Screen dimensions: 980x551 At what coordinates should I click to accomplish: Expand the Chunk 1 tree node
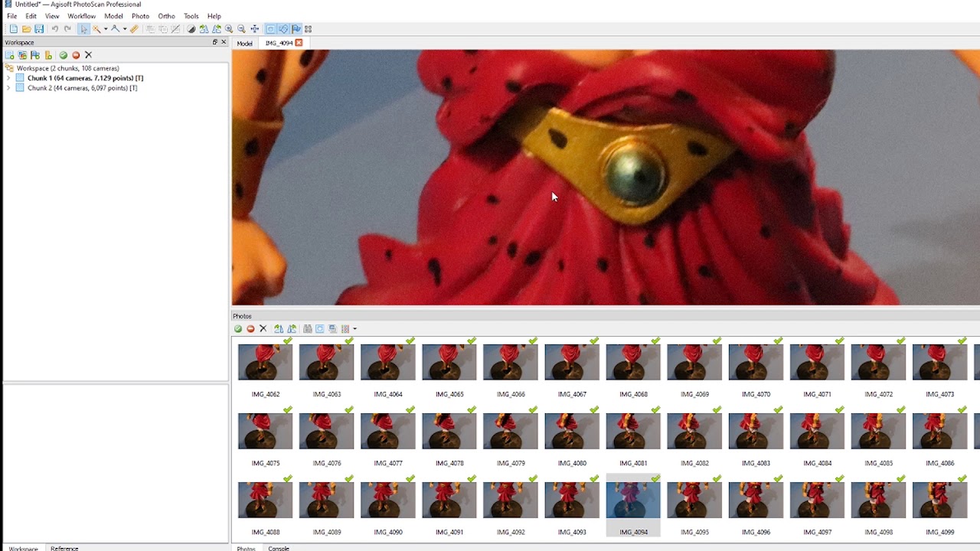coord(8,78)
